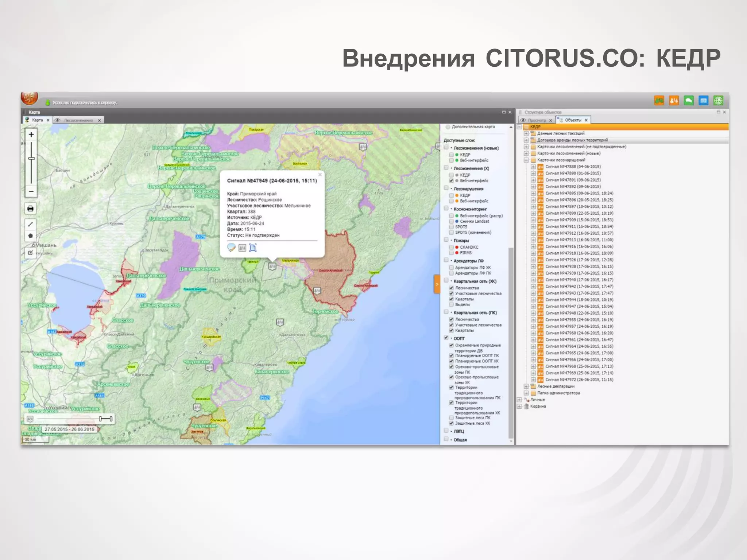This screenshot has height=560, width=747.
Task: Click the КЕДР root folder icon
Action: pos(526,127)
